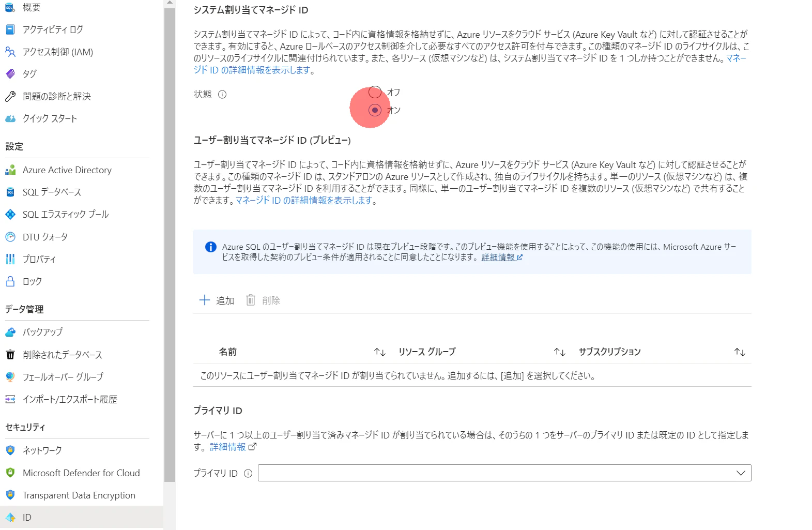Sort by 名前 column arrows
Image resolution: width=812 pixels, height=530 pixels.
380,352
